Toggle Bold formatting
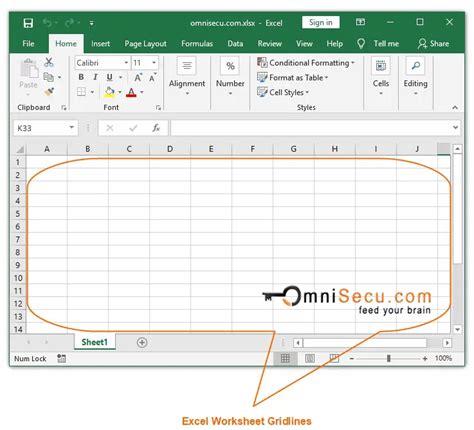 [x=81, y=77]
